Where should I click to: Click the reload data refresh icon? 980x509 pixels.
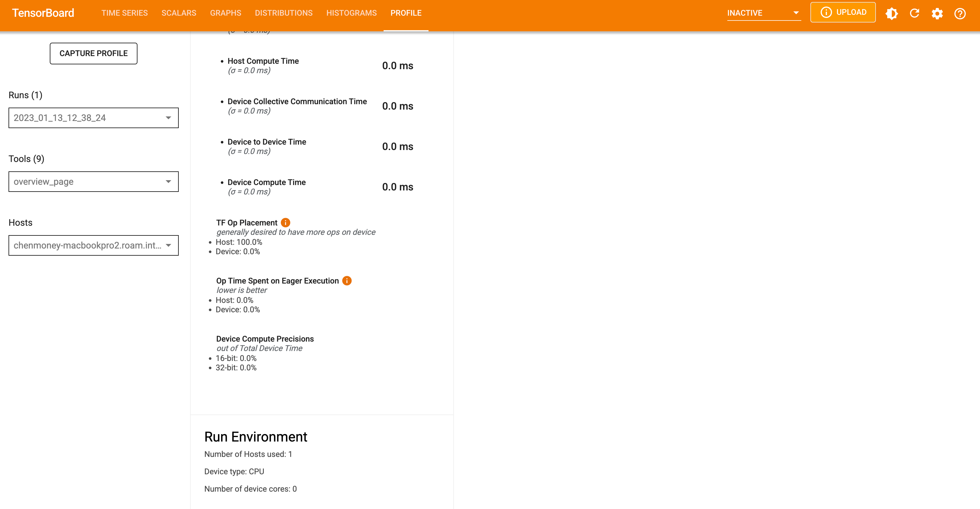tap(915, 13)
